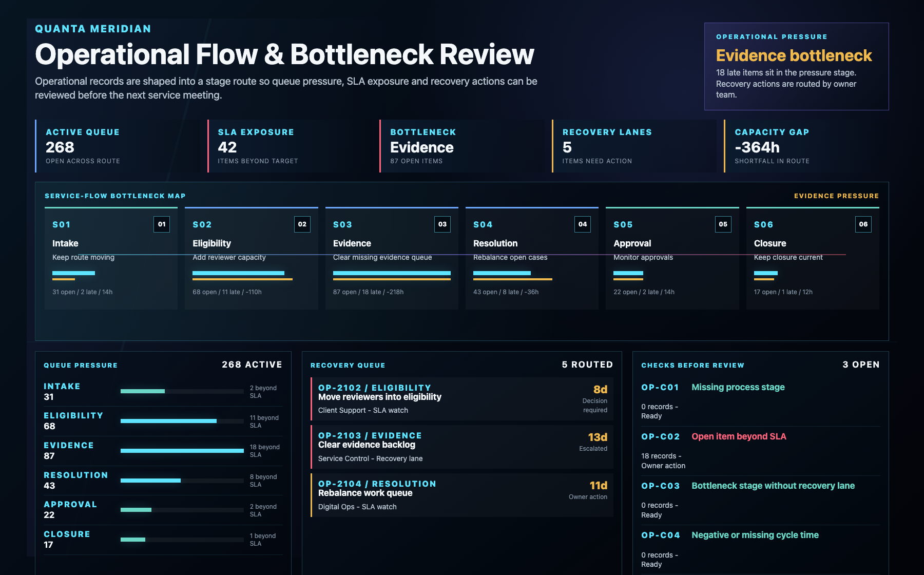
Task: Click the 3 OPEN counter
Action: click(861, 365)
